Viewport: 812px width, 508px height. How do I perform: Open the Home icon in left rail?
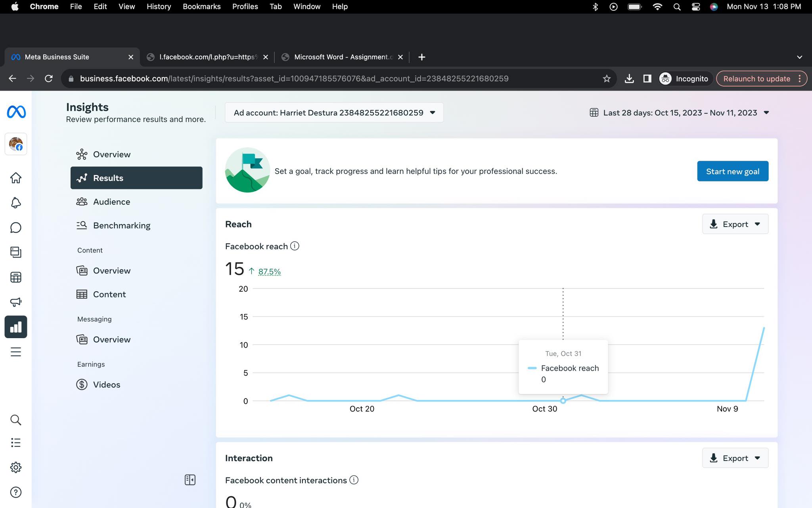pos(16,178)
